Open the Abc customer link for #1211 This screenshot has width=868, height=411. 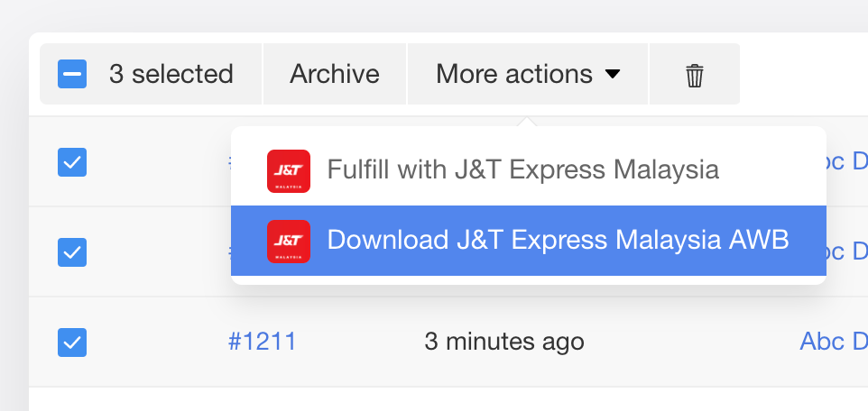[x=834, y=342]
